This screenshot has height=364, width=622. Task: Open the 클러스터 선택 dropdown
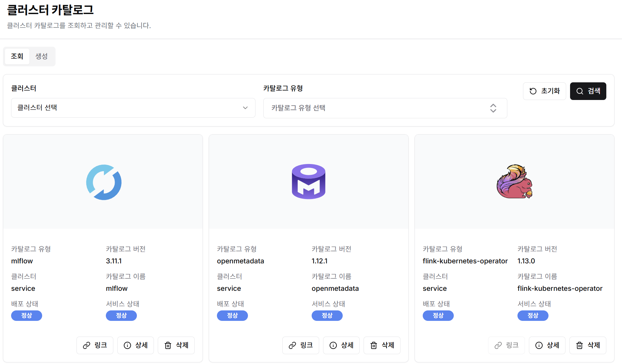click(x=133, y=108)
